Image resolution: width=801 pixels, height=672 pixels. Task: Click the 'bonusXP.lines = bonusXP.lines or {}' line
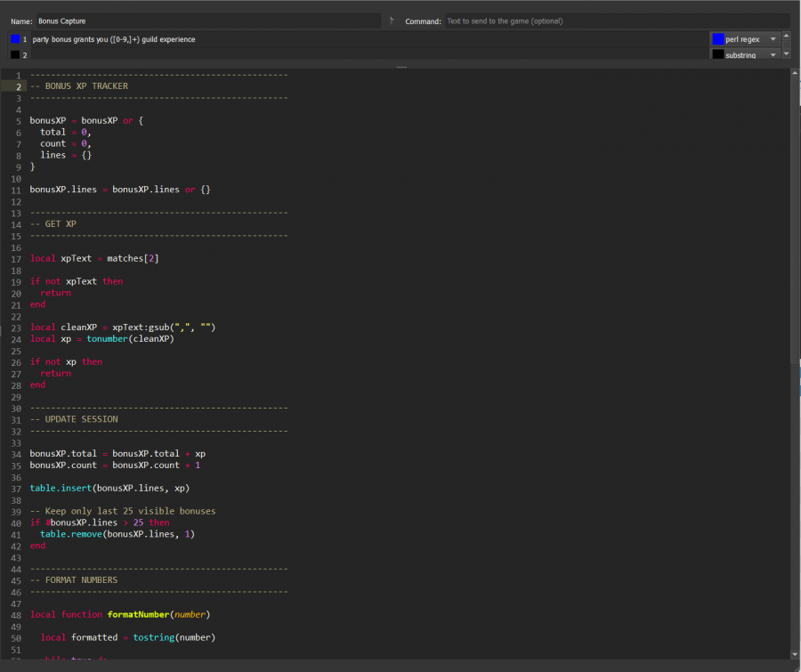pyautogui.click(x=120, y=190)
